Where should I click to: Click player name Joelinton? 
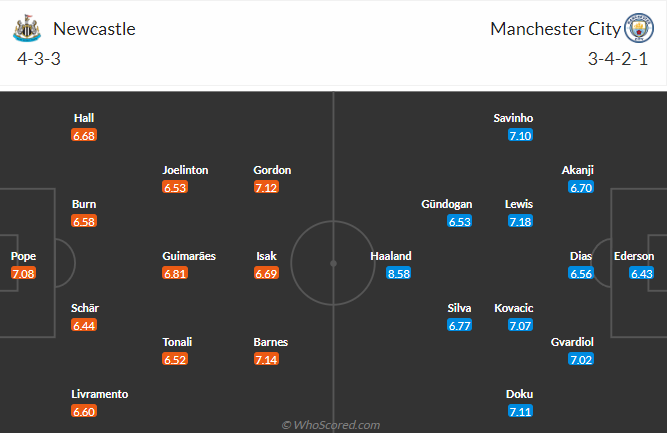click(x=186, y=170)
